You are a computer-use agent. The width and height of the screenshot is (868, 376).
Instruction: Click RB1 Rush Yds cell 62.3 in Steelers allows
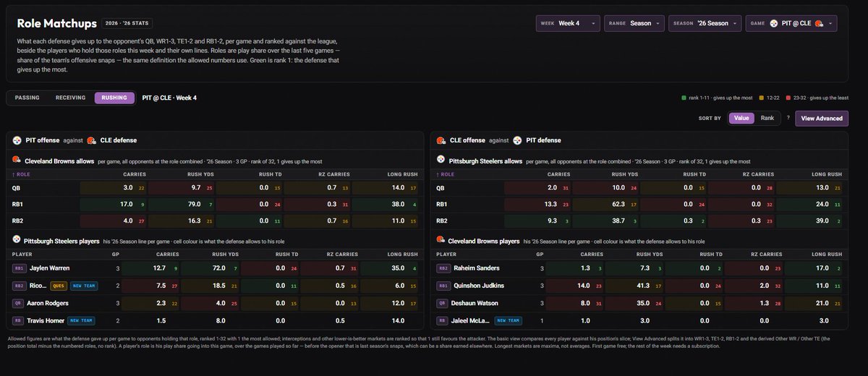coord(606,204)
